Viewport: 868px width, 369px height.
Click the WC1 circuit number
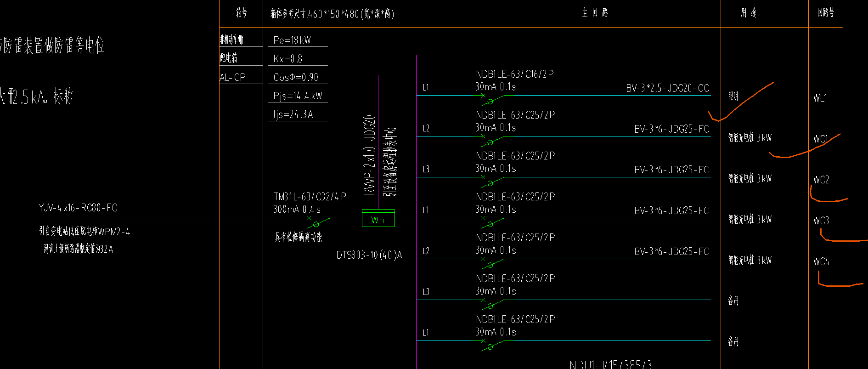click(821, 139)
